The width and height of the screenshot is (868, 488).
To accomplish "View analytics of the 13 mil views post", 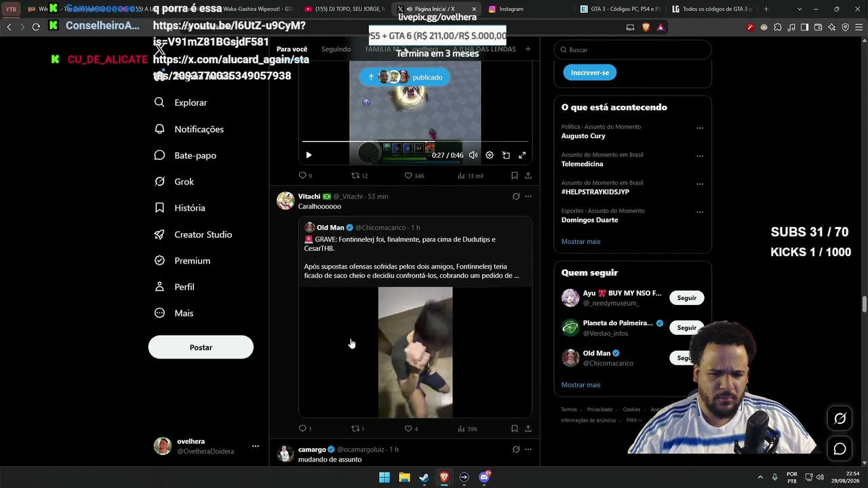I will (x=470, y=176).
